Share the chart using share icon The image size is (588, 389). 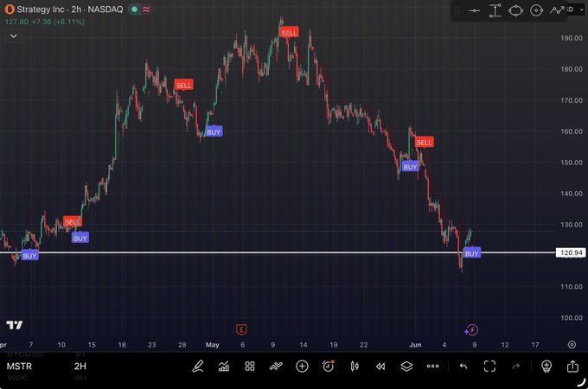tap(572, 367)
